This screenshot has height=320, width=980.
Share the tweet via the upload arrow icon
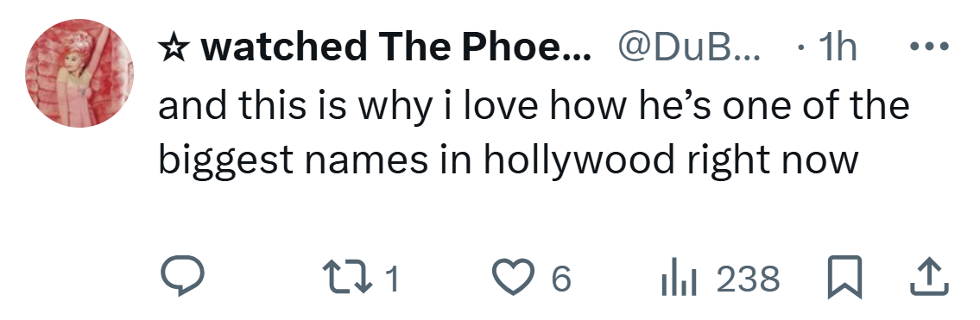click(x=929, y=278)
